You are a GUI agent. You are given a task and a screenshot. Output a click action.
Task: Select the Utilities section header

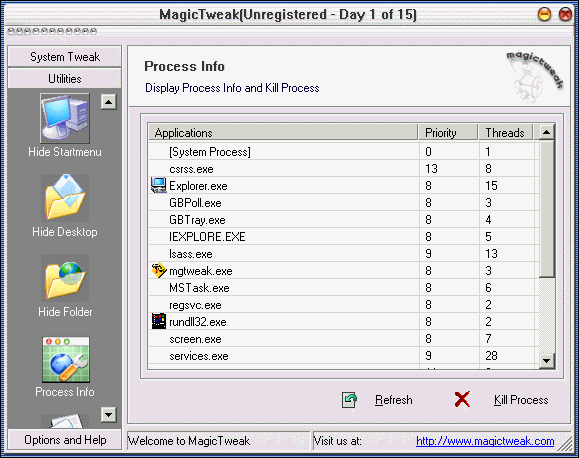[65, 78]
